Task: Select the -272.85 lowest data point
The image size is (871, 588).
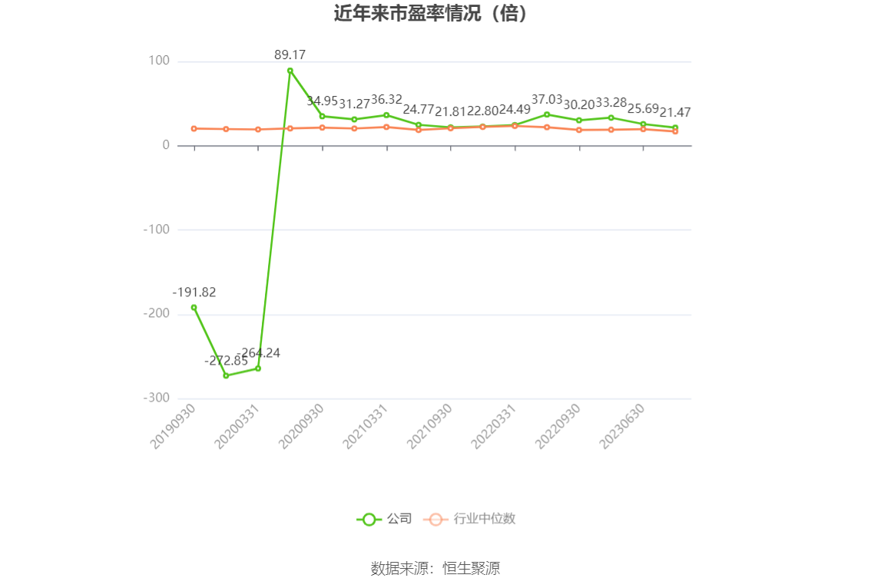Action: click(226, 376)
